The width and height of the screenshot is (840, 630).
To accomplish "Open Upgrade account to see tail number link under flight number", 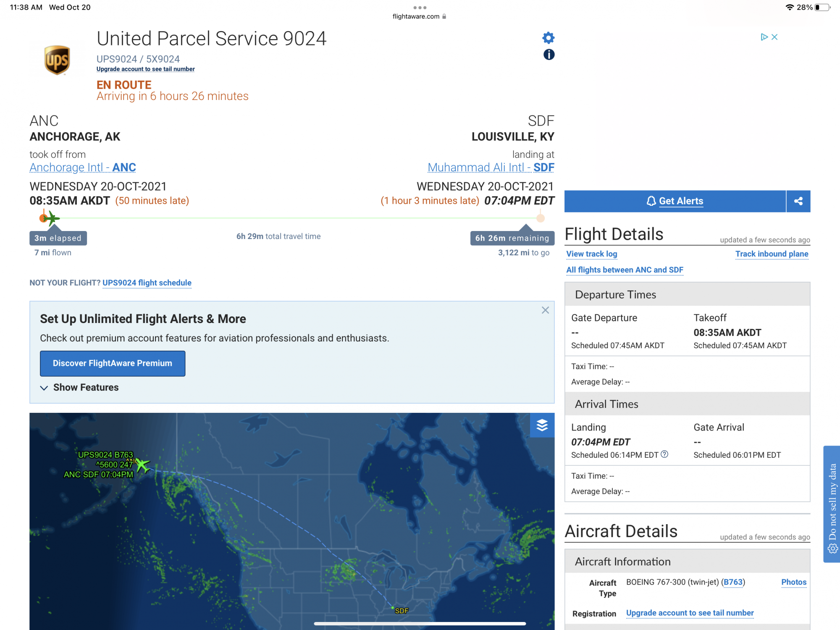I will pyautogui.click(x=146, y=69).
